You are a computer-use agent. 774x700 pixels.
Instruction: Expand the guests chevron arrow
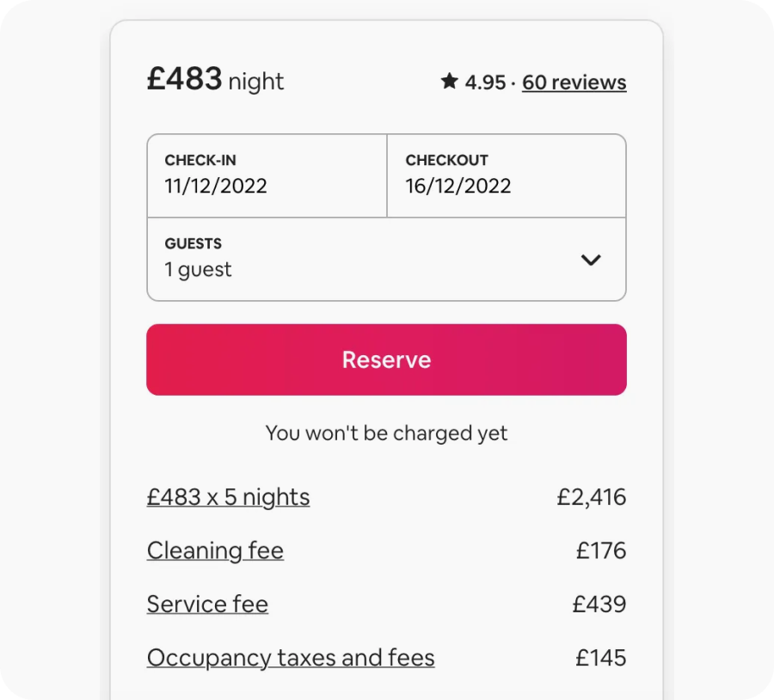591,260
